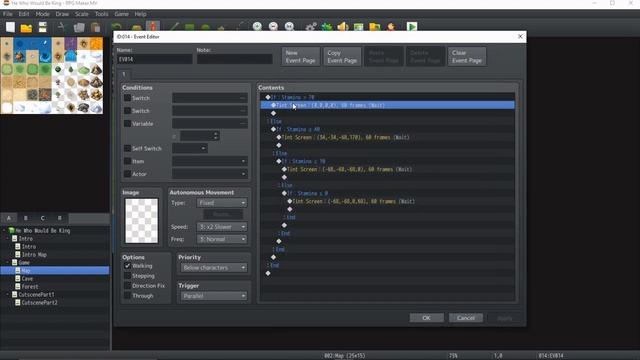Screen dimensions: 640x360
Task: Uncheck the Walking option checkbox
Action: click(127, 266)
